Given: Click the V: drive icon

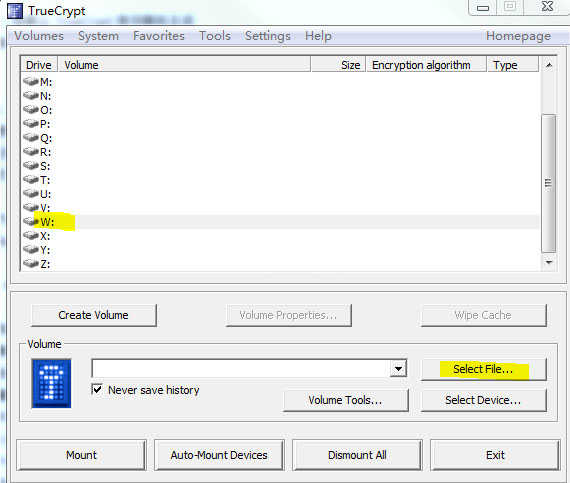Looking at the screenshot, I should [x=31, y=207].
